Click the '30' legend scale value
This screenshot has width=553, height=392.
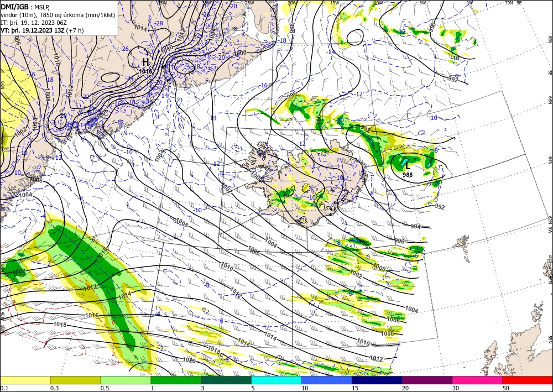click(456, 388)
